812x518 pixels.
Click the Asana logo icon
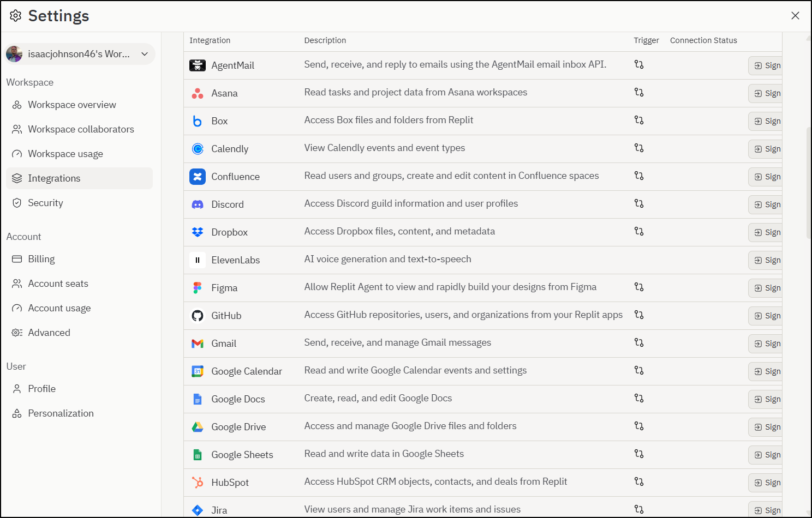coord(198,93)
